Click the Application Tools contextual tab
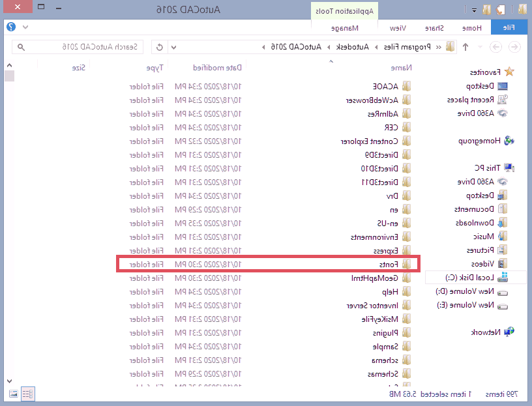 [345, 11]
